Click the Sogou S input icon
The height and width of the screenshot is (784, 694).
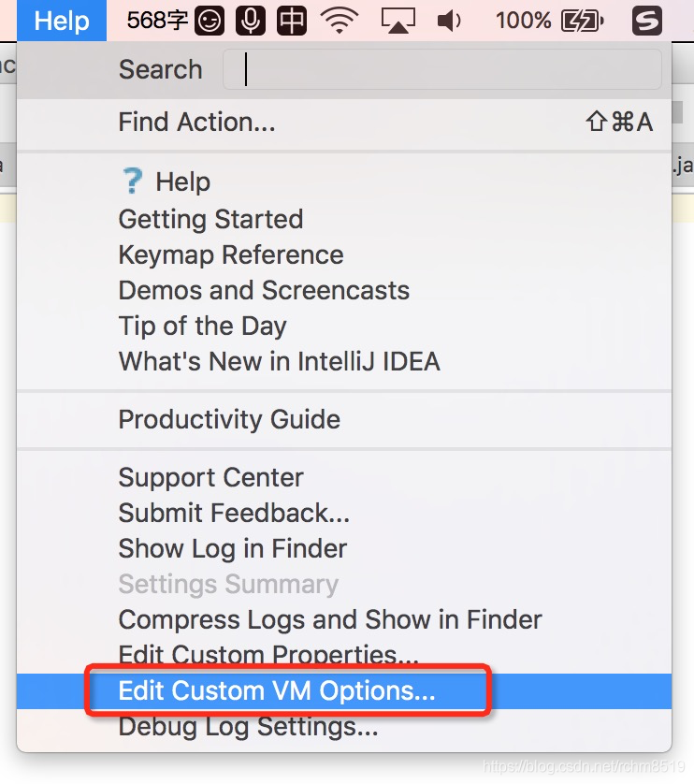tap(647, 21)
